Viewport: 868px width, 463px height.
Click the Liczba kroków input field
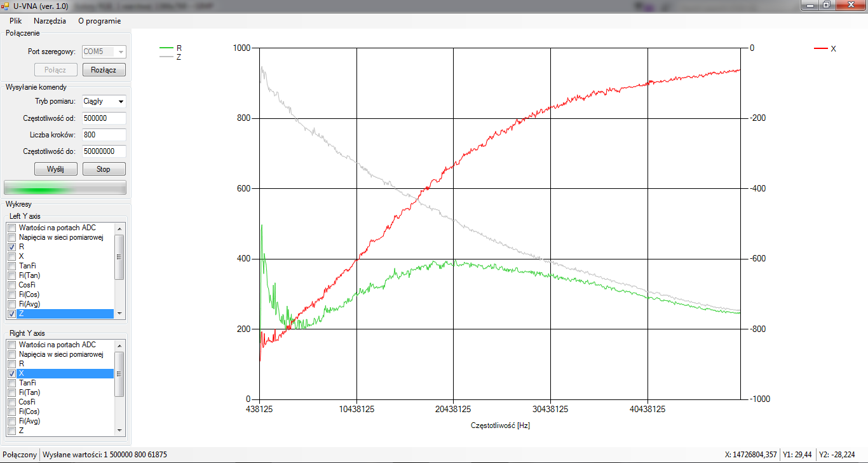coord(104,135)
